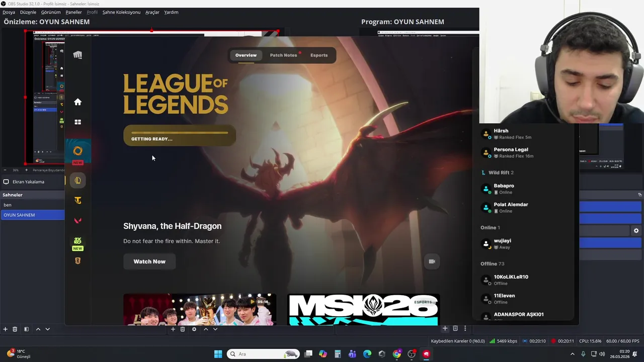Remove the transition with the right dock trash icon
Image resolution: width=644 pixels, height=362 pixels.
tap(455, 328)
